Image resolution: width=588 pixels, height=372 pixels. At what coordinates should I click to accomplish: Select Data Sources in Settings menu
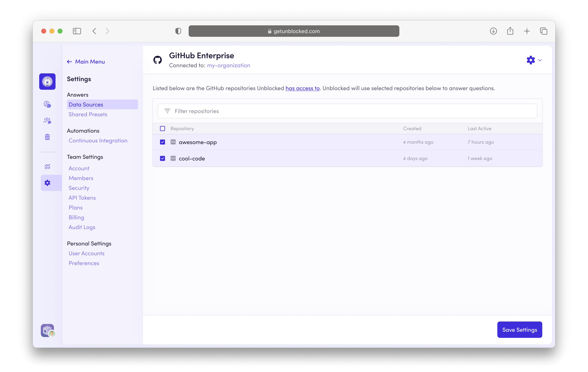coord(86,104)
